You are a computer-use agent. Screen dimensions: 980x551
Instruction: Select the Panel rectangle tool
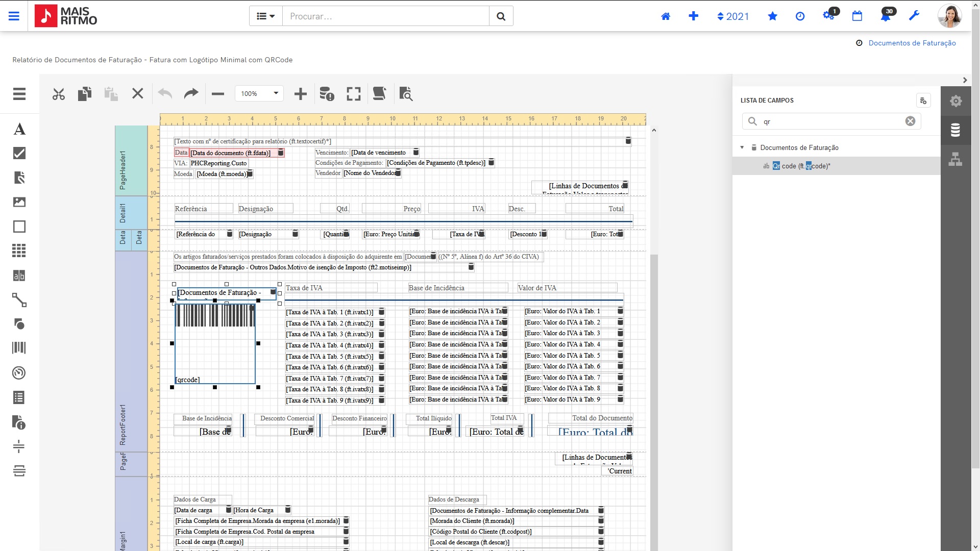pos(19,227)
